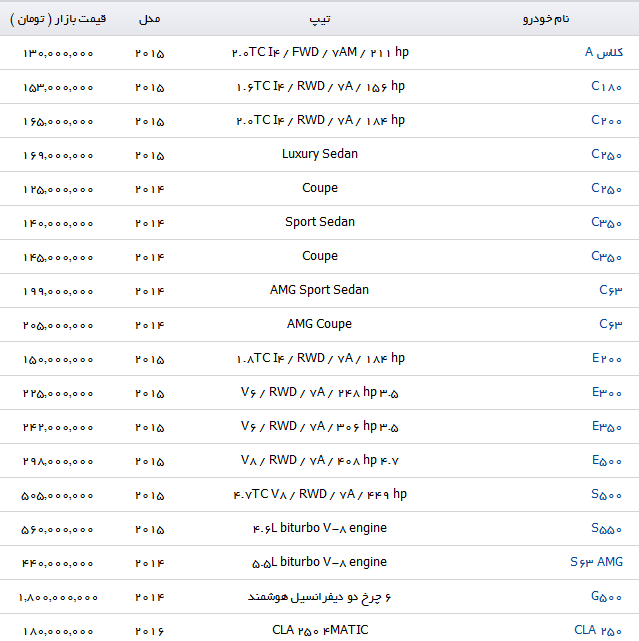Click the '۵.۵L biturbo V-۸ engine' type cell
Viewport: 639px width, 641px height.
pyautogui.click(x=320, y=562)
